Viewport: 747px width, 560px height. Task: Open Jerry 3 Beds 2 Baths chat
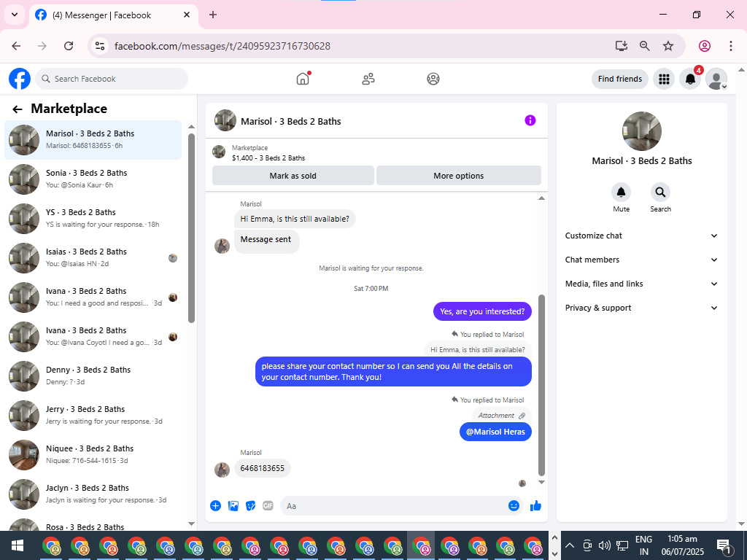pyautogui.click(x=93, y=416)
